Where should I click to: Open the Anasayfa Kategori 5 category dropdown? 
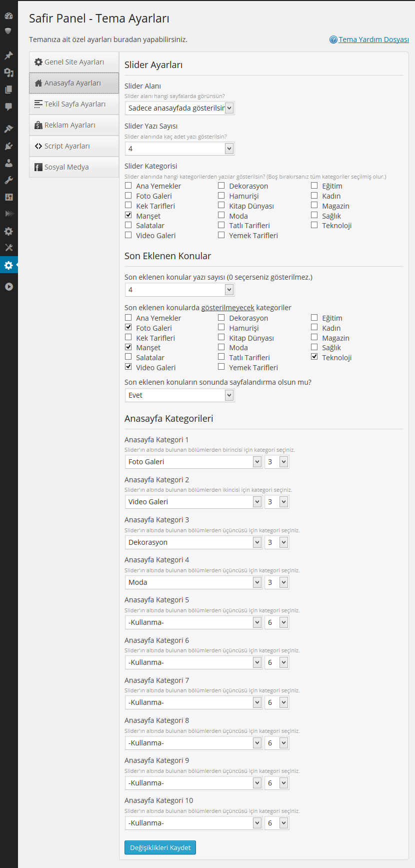(x=193, y=622)
